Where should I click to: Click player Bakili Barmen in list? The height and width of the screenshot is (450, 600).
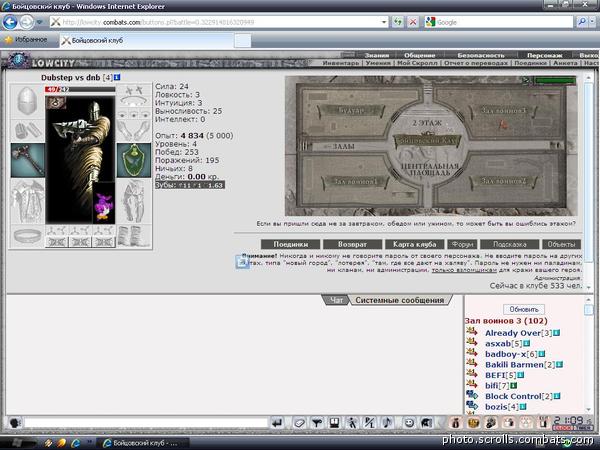point(514,365)
